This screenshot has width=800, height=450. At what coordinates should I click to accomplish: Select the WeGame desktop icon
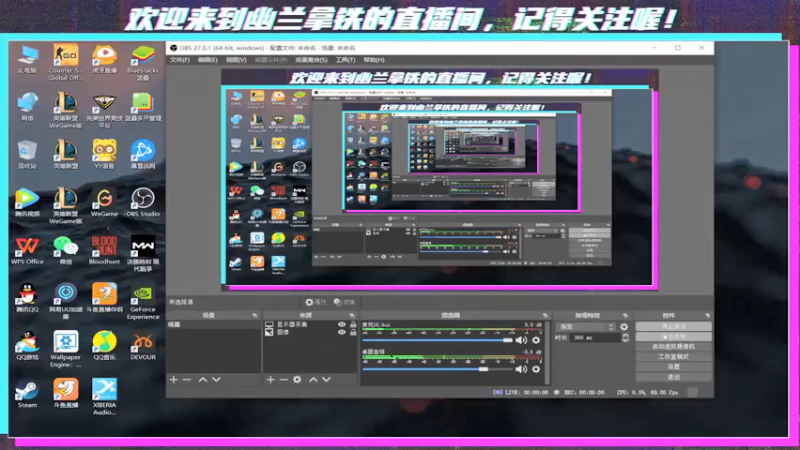pos(104,202)
